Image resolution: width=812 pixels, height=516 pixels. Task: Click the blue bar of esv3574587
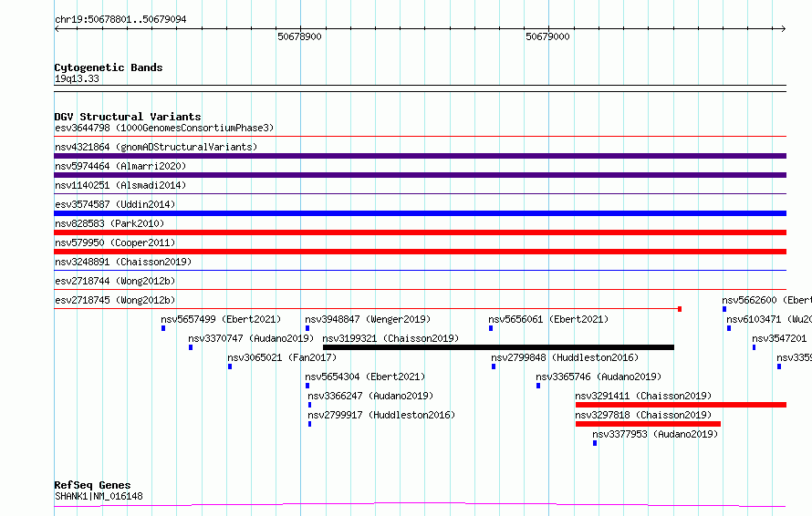(x=420, y=213)
